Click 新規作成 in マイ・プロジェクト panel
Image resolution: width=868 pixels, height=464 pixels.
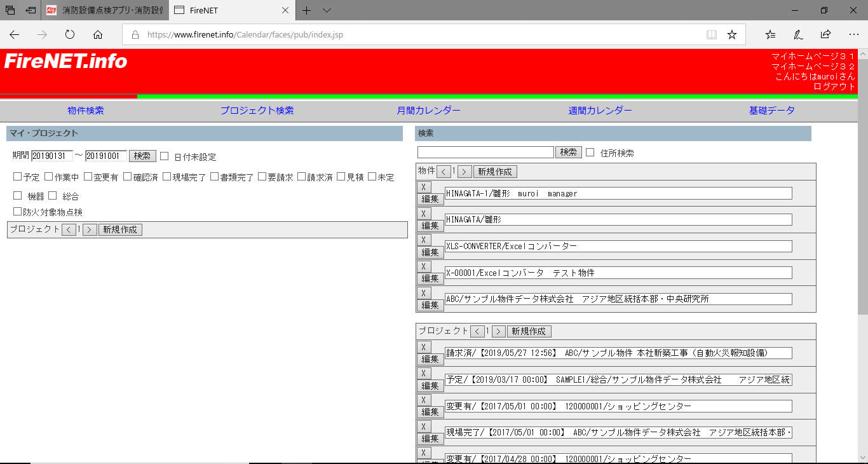[x=120, y=230]
